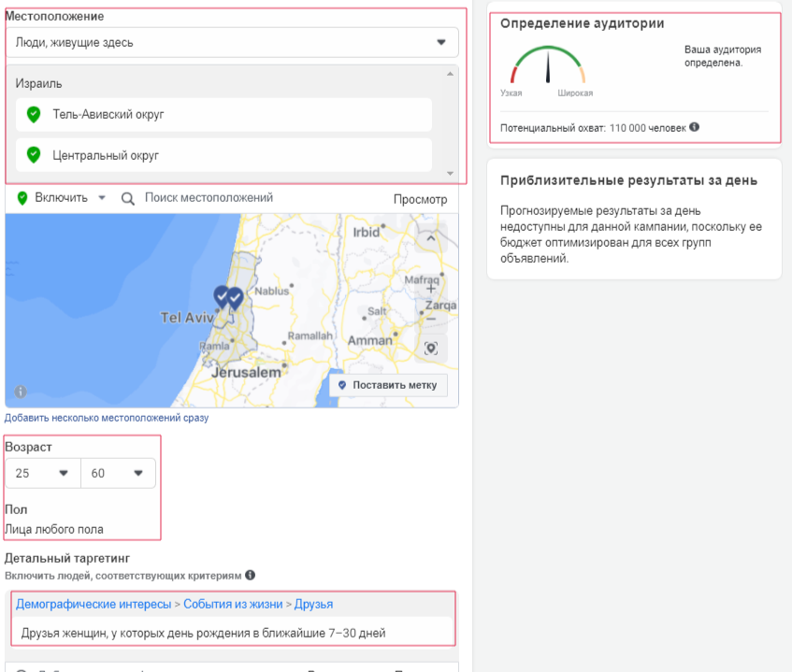Click Лица любого пола gender value

point(54,529)
